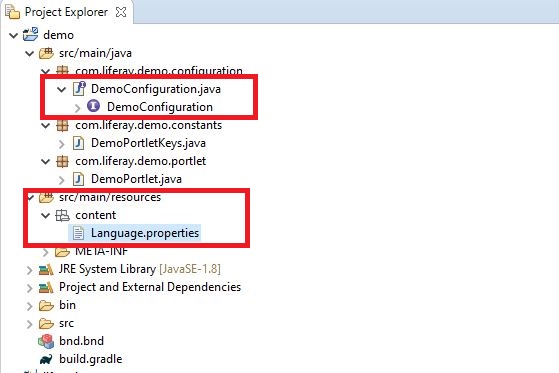Image resolution: width=559 pixels, height=373 pixels.
Task: Open the build.gradle file
Action: pos(91,359)
